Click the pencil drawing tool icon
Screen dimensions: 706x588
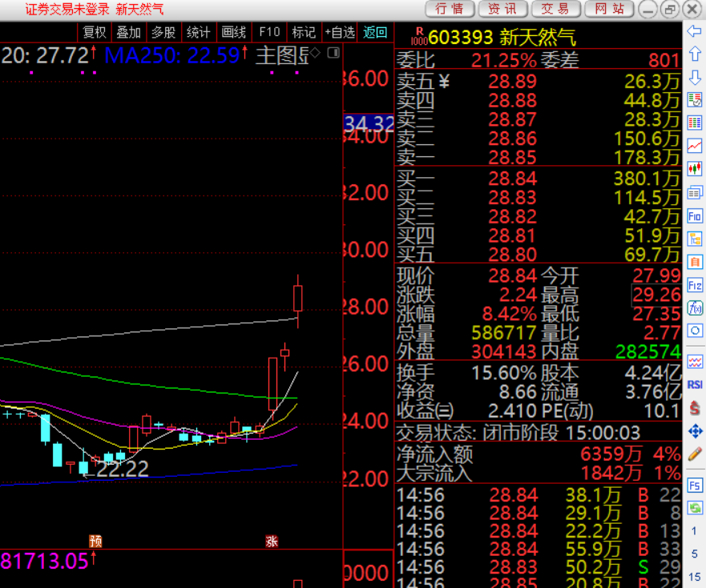coord(695,454)
